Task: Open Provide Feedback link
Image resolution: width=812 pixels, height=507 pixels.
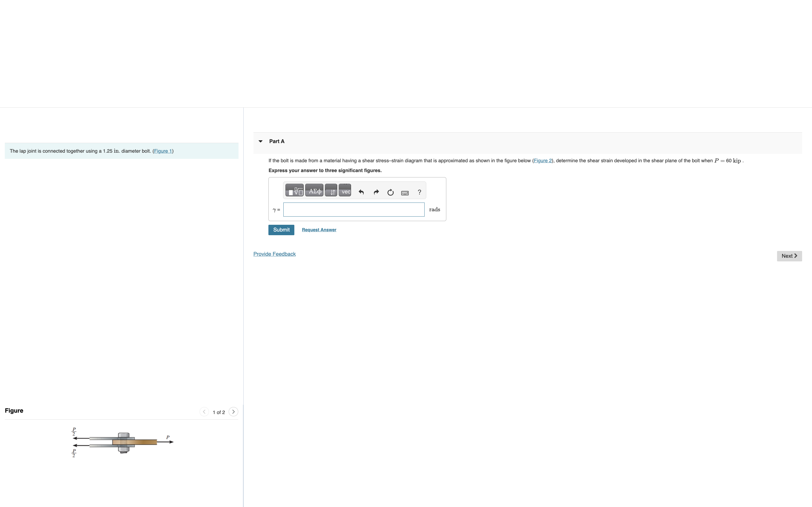Action: click(x=274, y=254)
